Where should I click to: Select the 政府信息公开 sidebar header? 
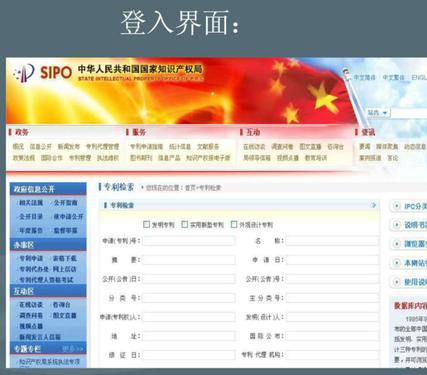click(x=48, y=189)
